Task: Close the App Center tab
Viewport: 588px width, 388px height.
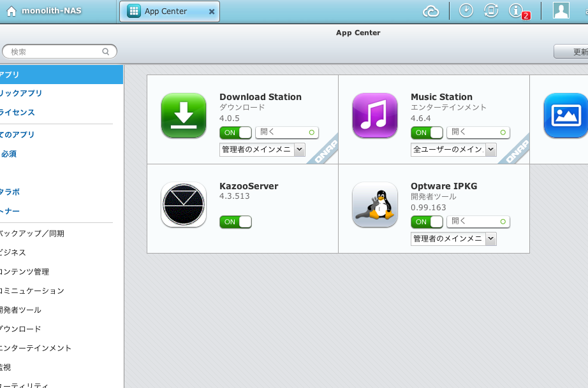Action: click(x=212, y=11)
